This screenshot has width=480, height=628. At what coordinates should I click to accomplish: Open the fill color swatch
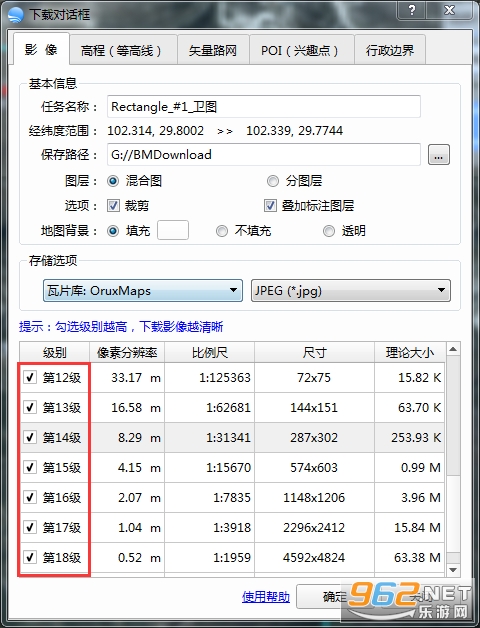173,230
